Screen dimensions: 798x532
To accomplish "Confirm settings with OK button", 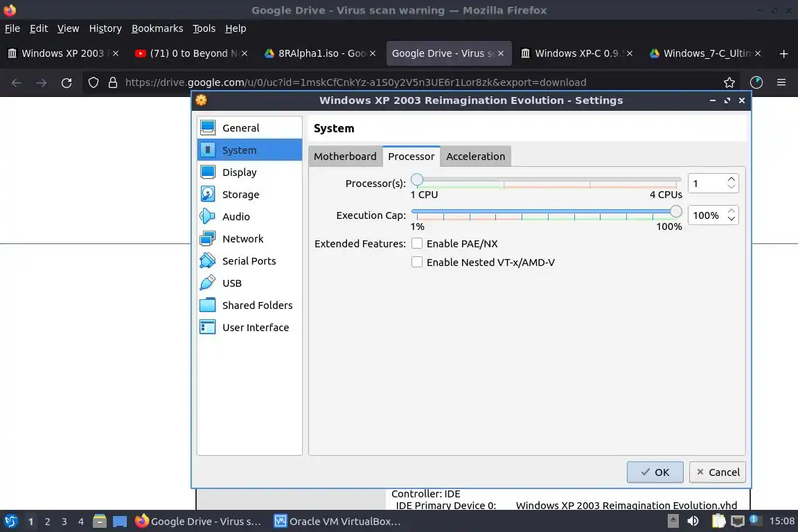I will [655, 472].
